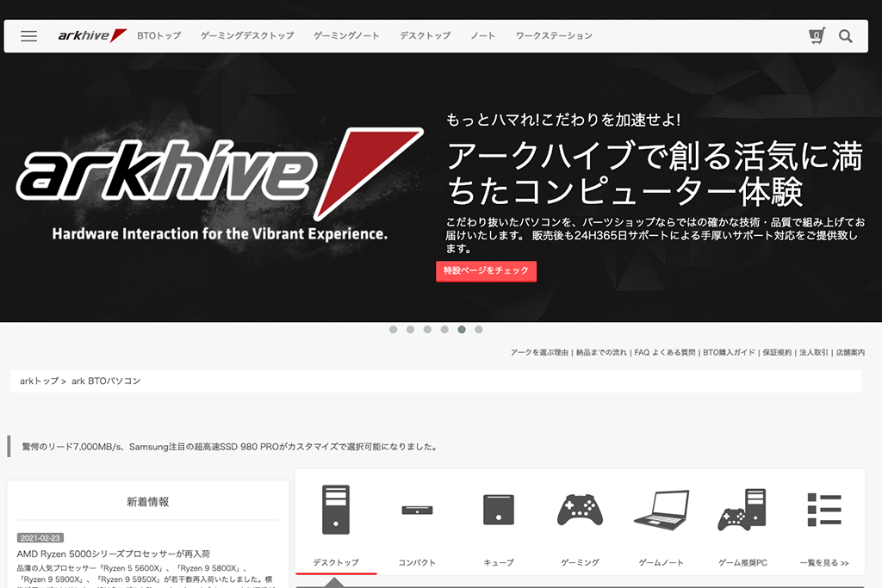Go to sixth carousel slide dot
This screenshot has width=882, height=588.
479,330
